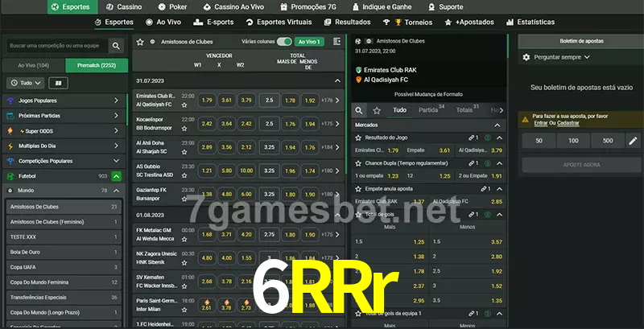644x329 pixels.
Task: Toggle the Várias colunas switch
Action: [x=283, y=41]
